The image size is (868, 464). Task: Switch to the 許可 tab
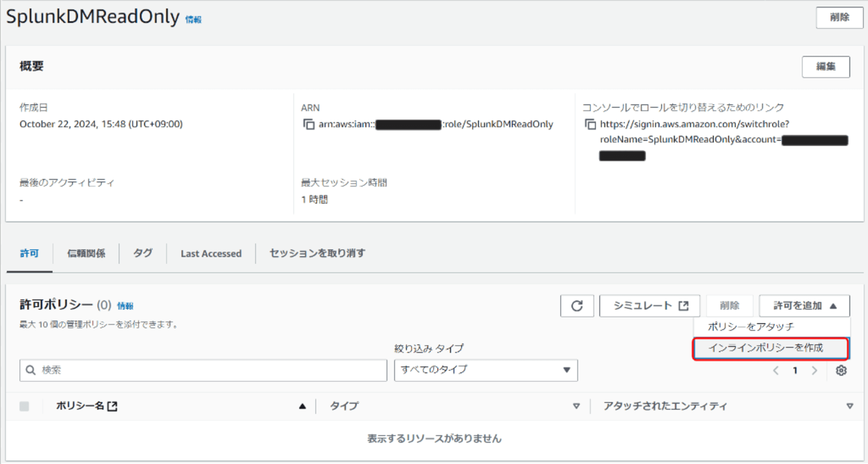30,253
